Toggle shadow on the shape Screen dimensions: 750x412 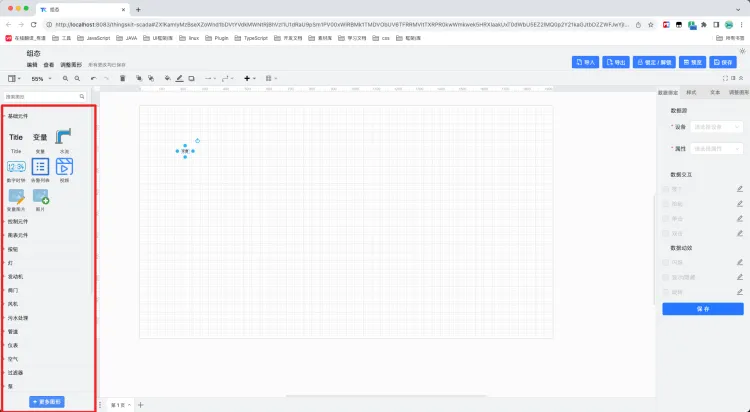(x=191, y=78)
